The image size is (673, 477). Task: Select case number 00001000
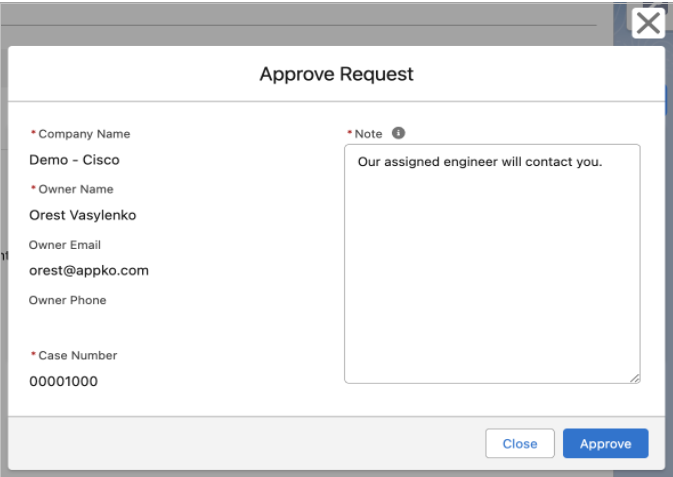pyautogui.click(x=64, y=381)
